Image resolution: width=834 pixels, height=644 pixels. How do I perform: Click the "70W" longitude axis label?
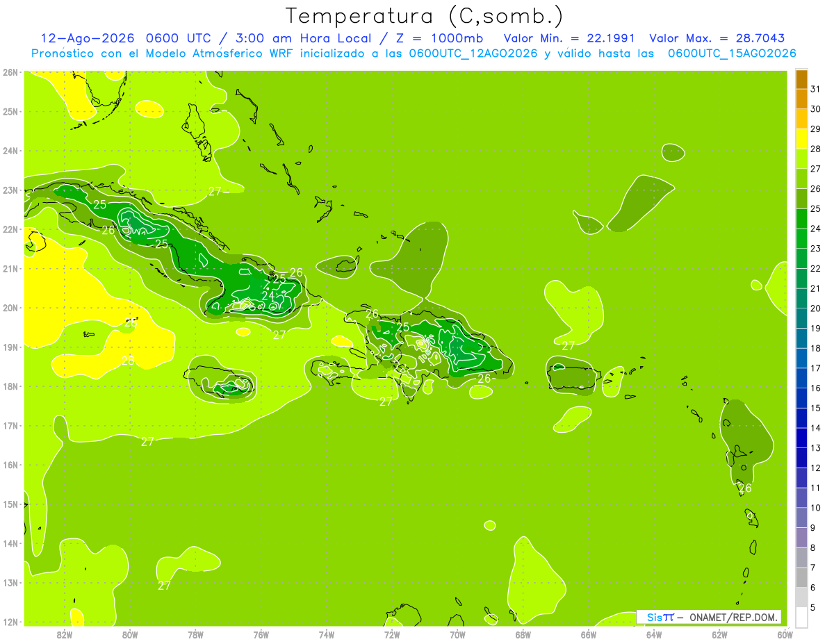point(457,634)
